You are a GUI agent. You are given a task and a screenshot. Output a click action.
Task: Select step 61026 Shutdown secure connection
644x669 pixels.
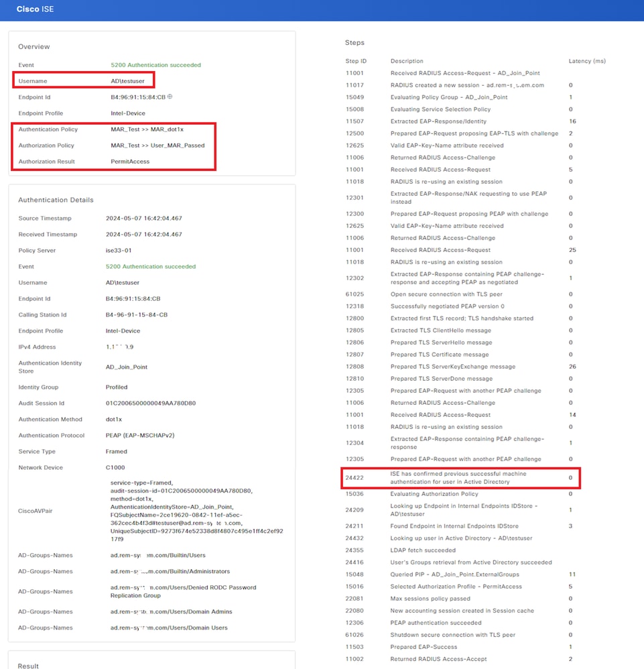point(460,635)
